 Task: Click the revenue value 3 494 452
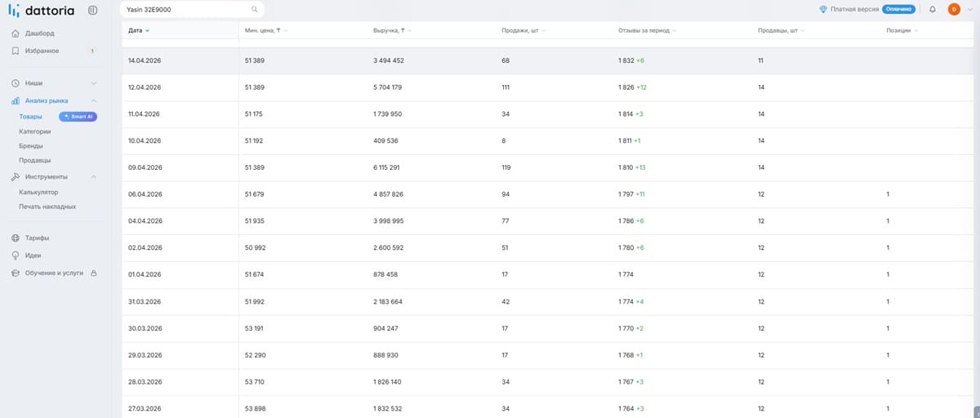click(388, 60)
